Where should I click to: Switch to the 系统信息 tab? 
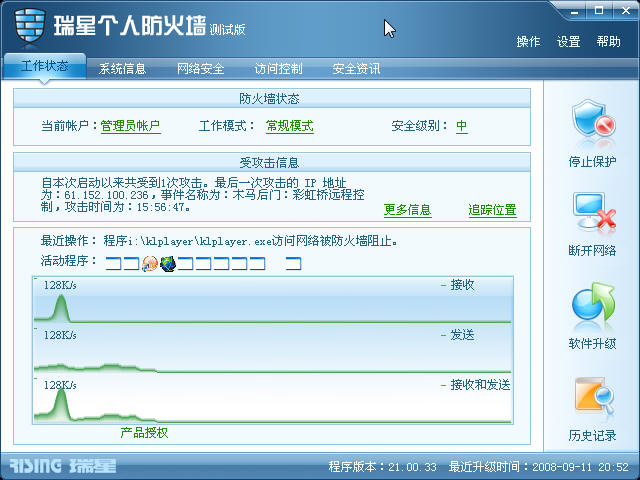(x=122, y=69)
